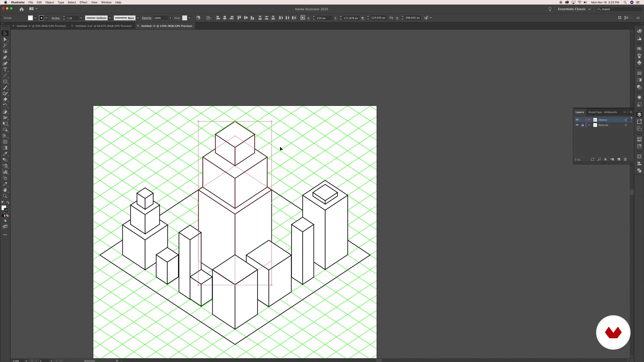This screenshot has width=644, height=362.
Task: Click the Discover lightbulb icon
Action: tap(550, 9)
